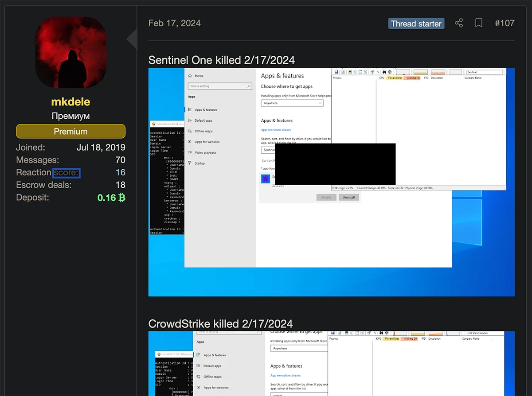Open mkdele's profile from the avatar picture
Image resolution: width=532 pixels, height=396 pixels.
click(70, 52)
